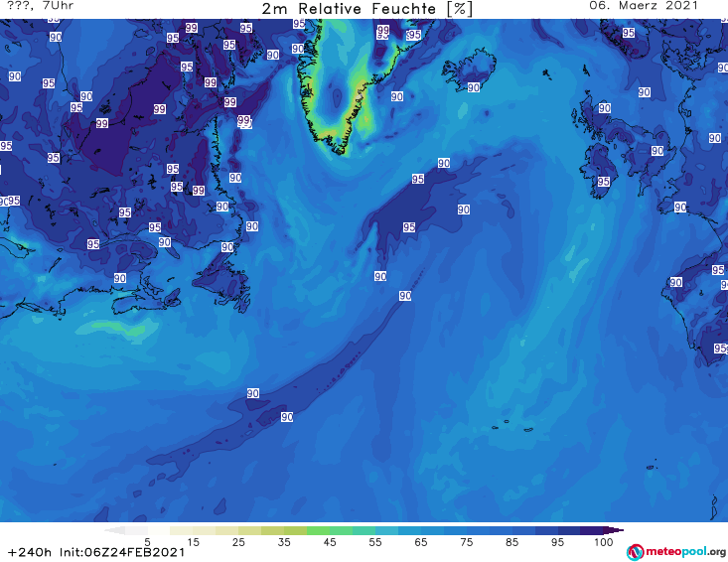728x562 pixels.
Task: Click the legend tick value 65
Action: point(421,542)
